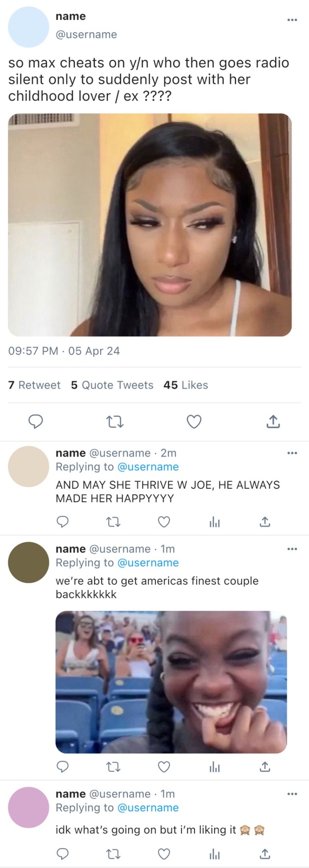
Task: Open more options on 'americas finest couple' reply
Action: tap(292, 549)
